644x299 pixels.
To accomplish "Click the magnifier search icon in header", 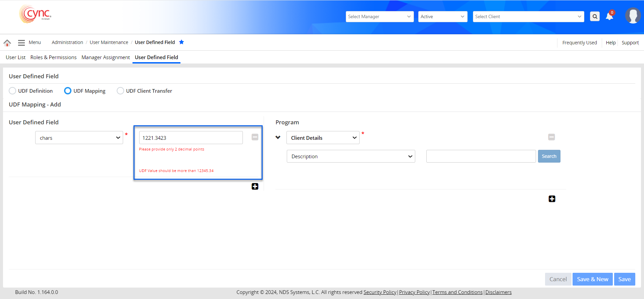I will tap(595, 16).
